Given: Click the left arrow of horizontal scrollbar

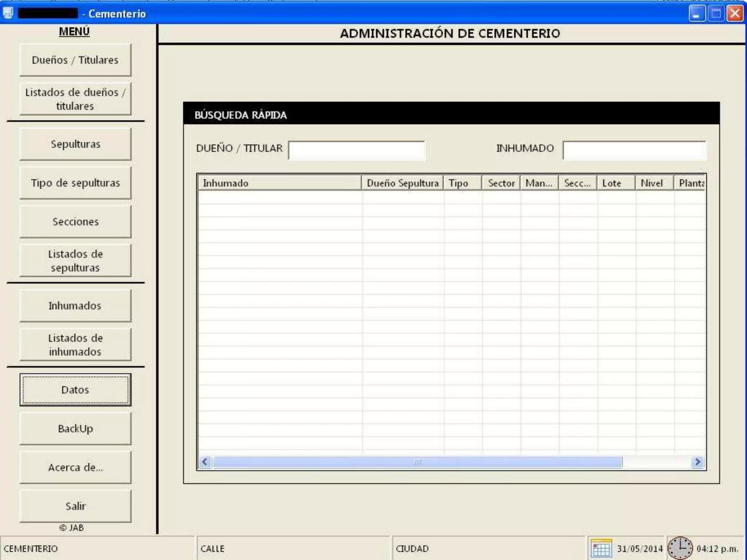Looking at the screenshot, I should 205,462.
